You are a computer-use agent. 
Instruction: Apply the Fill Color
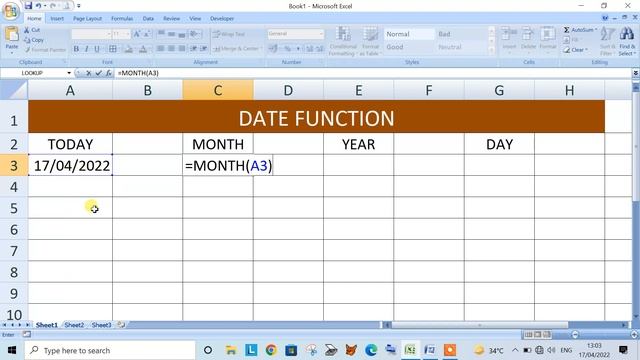(129, 49)
